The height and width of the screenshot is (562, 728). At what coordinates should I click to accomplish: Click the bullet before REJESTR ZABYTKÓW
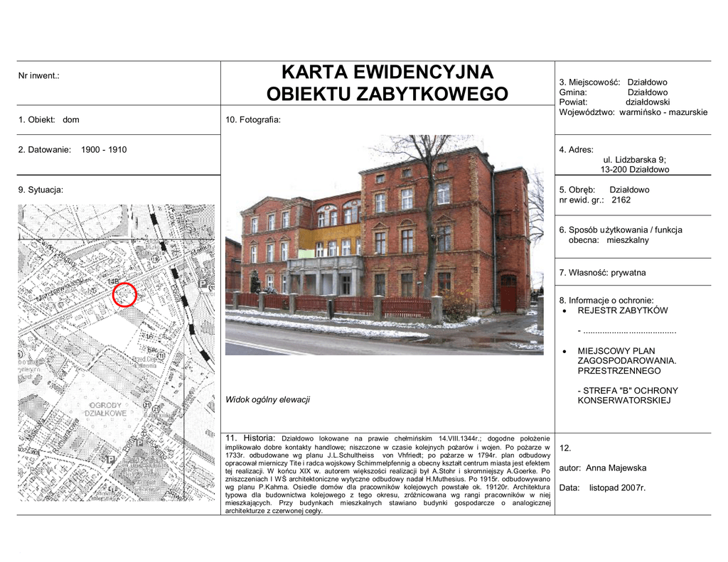click(564, 311)
